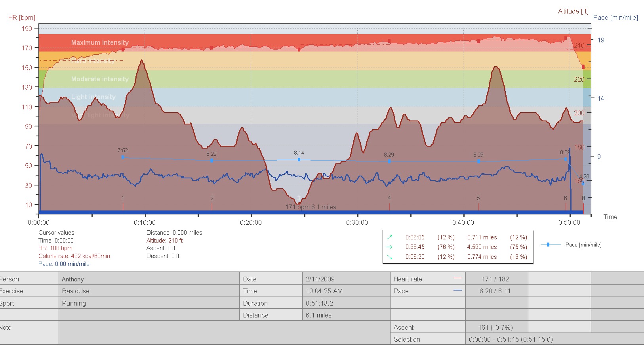The image size is (644, 346).
Task: Select the lap pace point labeled 8:22
Action: pyautogui.click(x=211, y=161)
